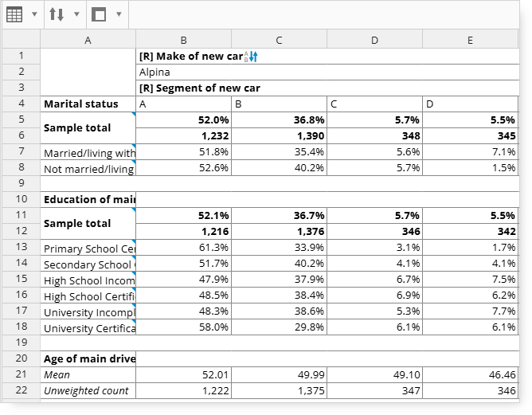The width and height of the screenshot is (532, 415).
Task: Click the cell with value 51.8%
Action: (x=183, y=151)
